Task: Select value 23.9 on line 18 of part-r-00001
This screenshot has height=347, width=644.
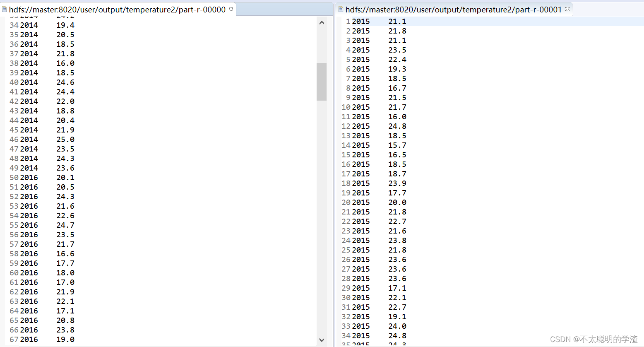Action: click(x=397, y=183)
